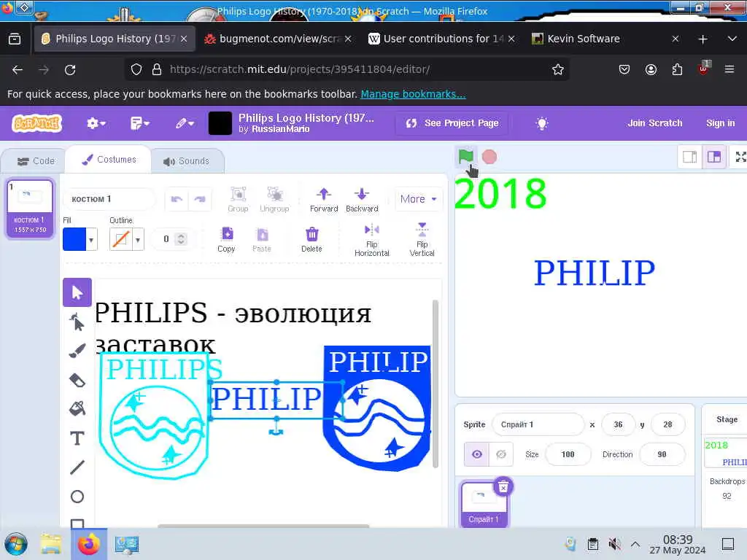Open Manage bookmarks link
747x560 pixels.
[x=413, y=94]
